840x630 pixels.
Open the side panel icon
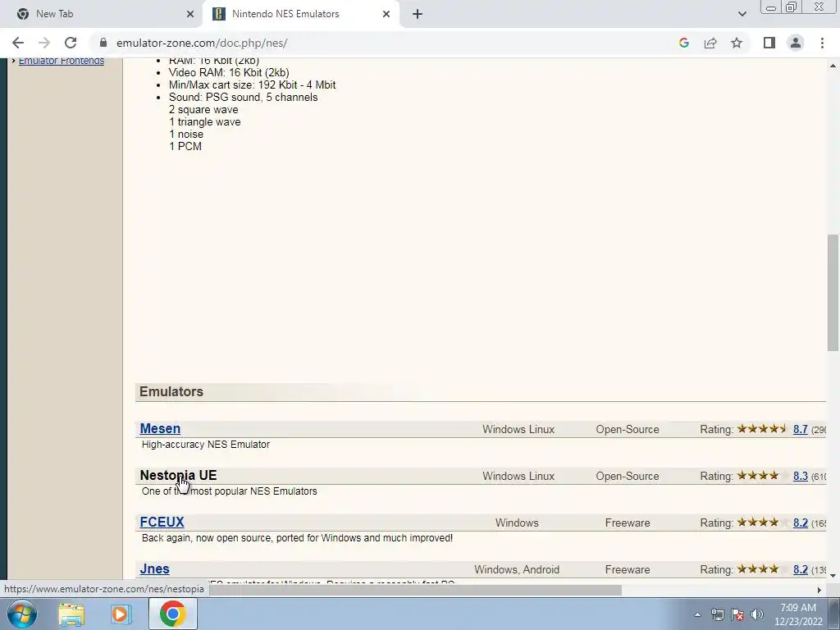click(769, 43)
